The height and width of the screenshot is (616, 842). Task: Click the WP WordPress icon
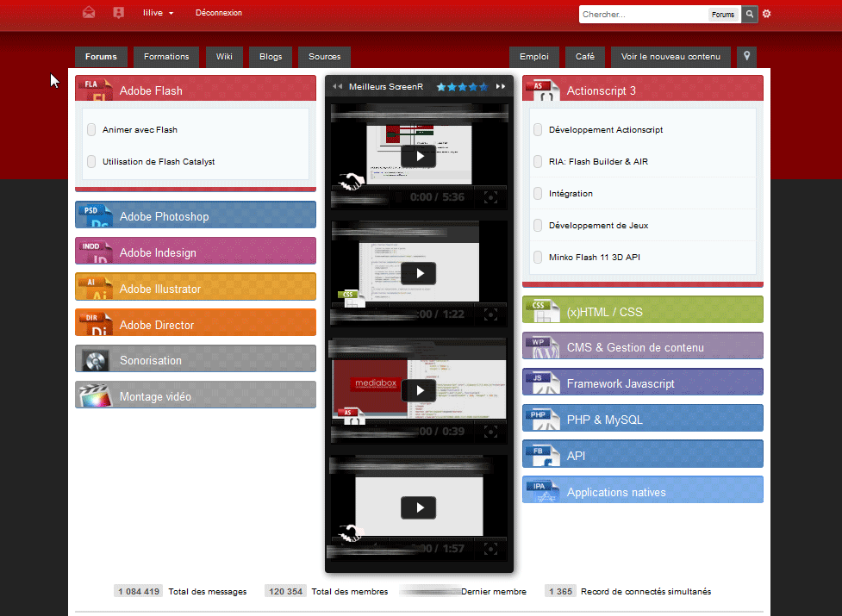coord(542,346)
